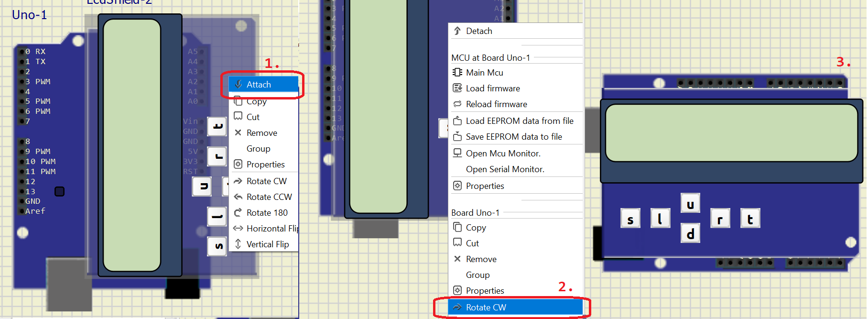Viewport: 868px width, 319px height.
Task: Click the Vertical Flip icon
Action: click(x=238, y=244)
